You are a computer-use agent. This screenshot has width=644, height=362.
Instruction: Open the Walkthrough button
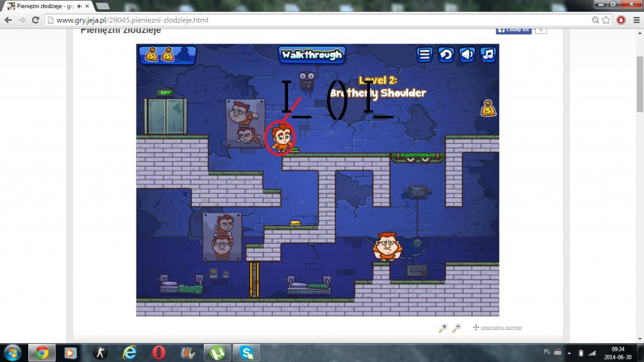point(312,55)
